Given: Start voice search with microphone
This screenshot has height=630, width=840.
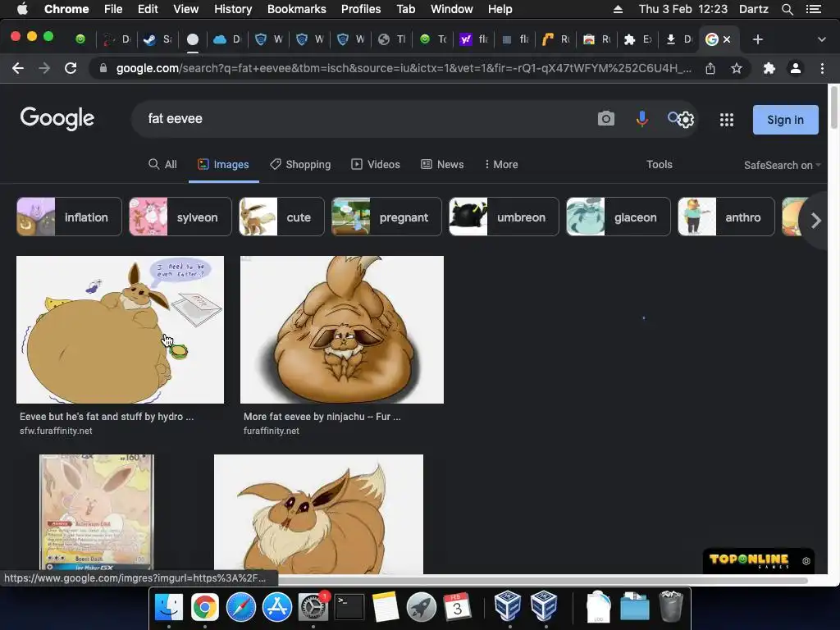Looking at the screenshot, I should coord(641,118).
